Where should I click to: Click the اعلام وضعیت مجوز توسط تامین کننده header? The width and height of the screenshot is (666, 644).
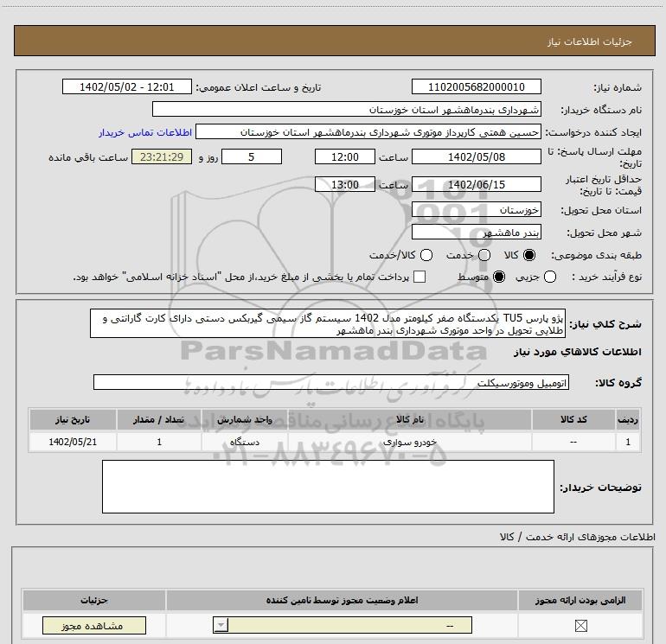[x=342, y=600]
